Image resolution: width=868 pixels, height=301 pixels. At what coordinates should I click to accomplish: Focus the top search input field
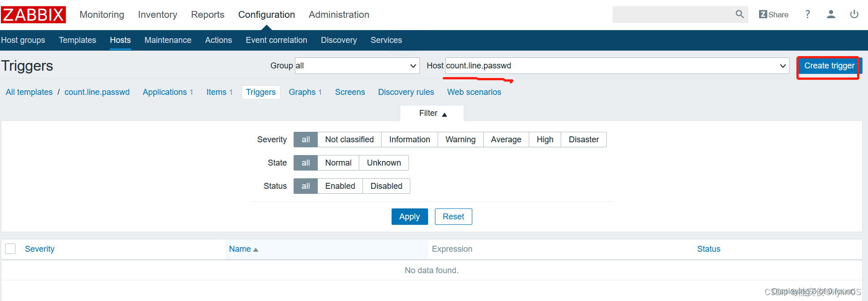click(x=672, y=15)
